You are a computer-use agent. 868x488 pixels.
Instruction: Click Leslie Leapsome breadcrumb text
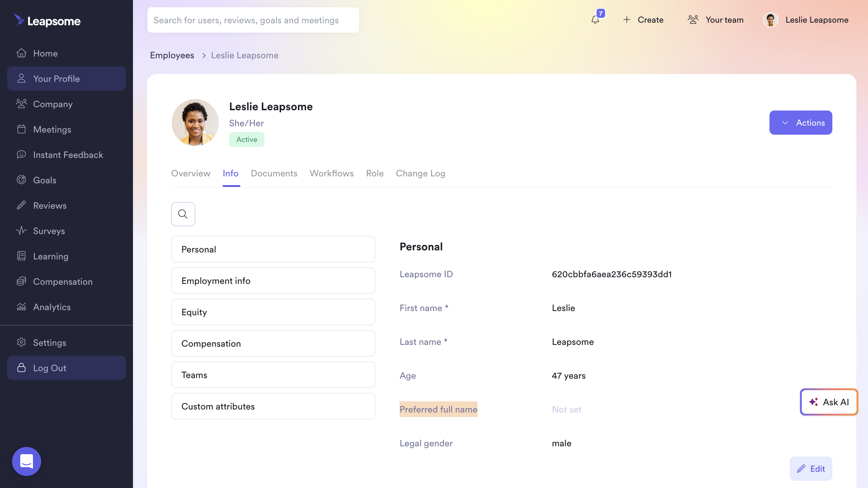(245, 55)
